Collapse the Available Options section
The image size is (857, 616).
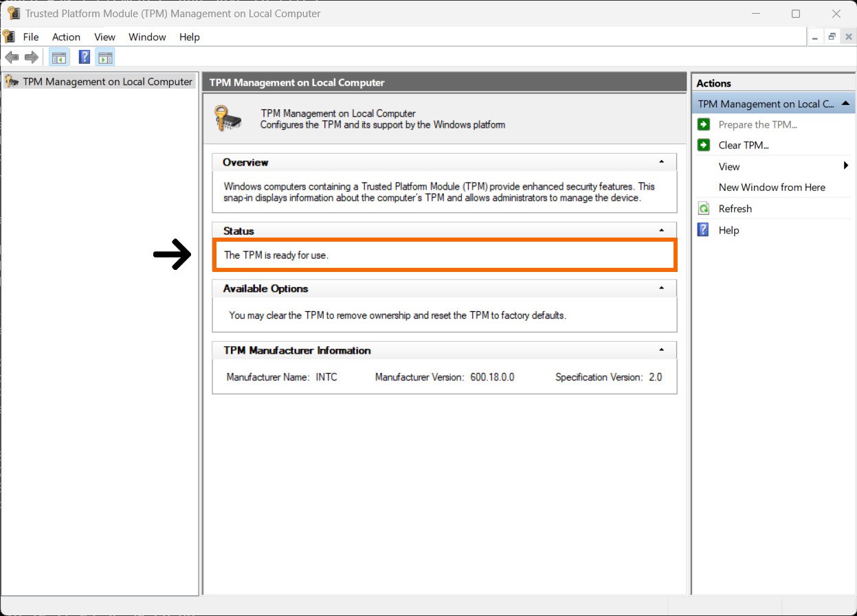661,288
